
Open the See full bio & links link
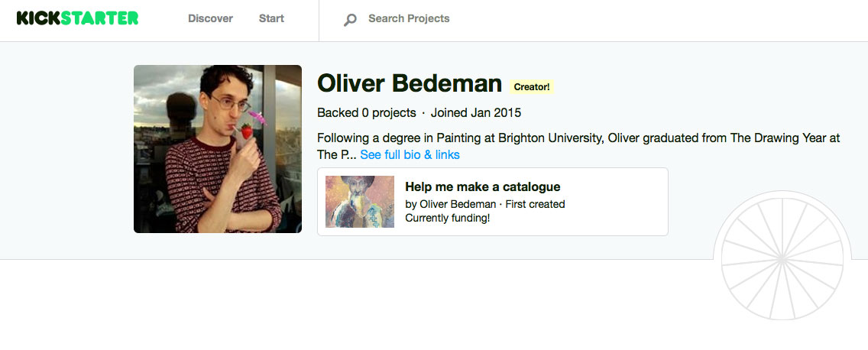point(410,154)
